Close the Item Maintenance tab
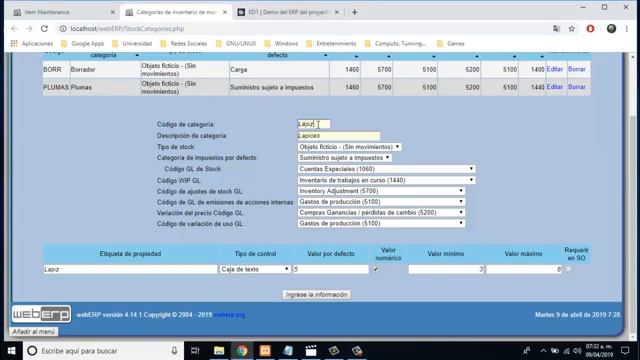Viewport: 640px width, 360px height. [x=113, y=12]
